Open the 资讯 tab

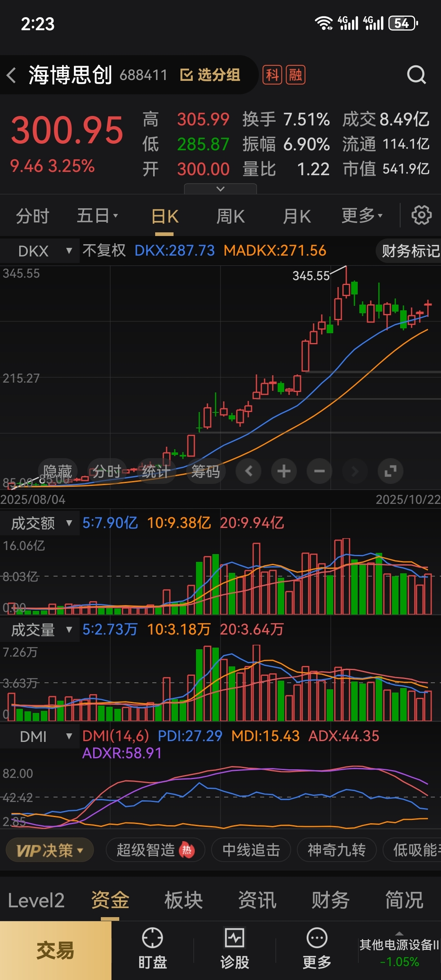[x=257, y=900]
